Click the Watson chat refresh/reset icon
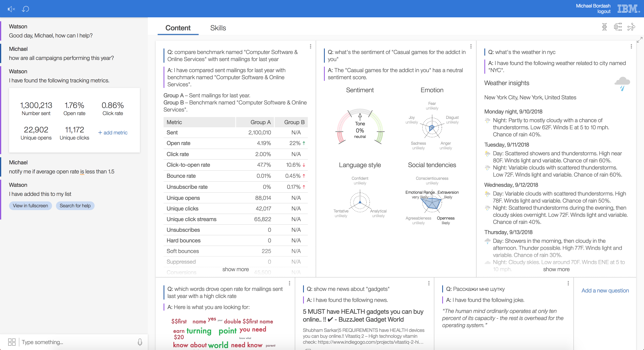This screenshot has height=350, width=644. coord(26,9)
